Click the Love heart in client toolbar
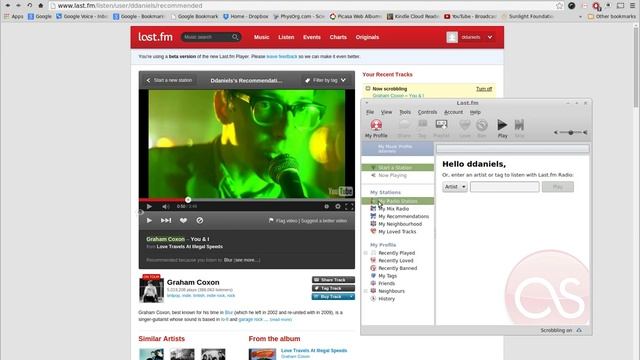 coord(464,125)
